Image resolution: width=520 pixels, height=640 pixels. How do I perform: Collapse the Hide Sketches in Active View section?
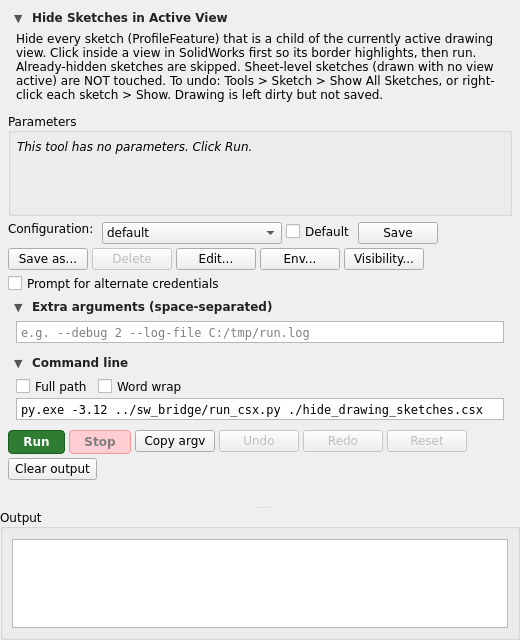pyautogui.click(x=18, y=18)
